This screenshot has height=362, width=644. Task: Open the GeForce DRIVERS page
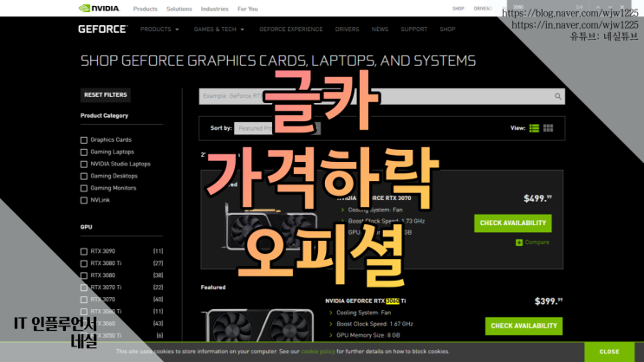(x=347, y=29)
